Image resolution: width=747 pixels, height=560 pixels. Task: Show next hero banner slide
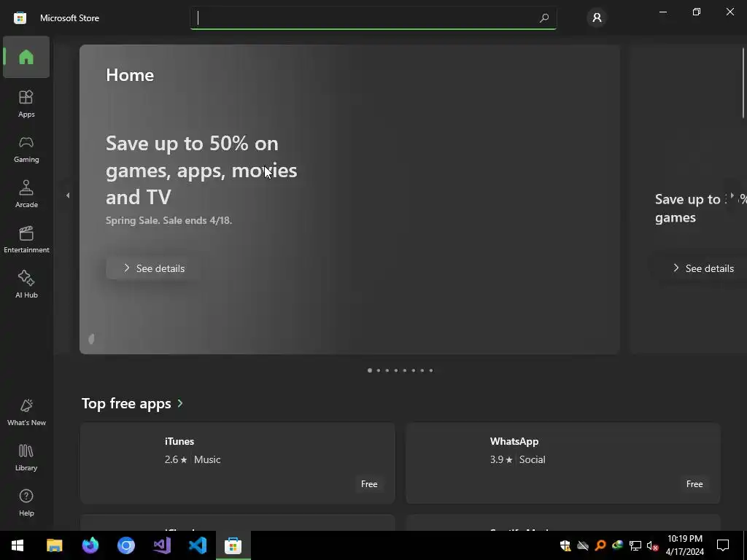[732, 195]
